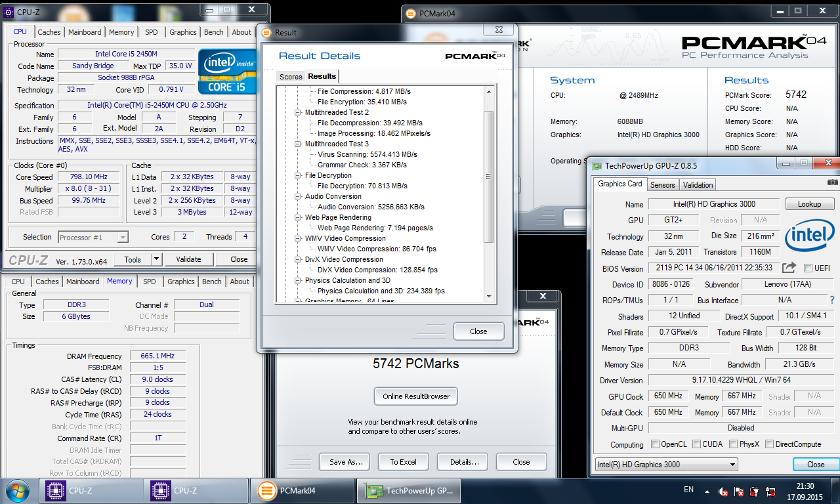Click the GPU-Z Name field Intel(R) HD Graphics 3000

tap(713, 204)
